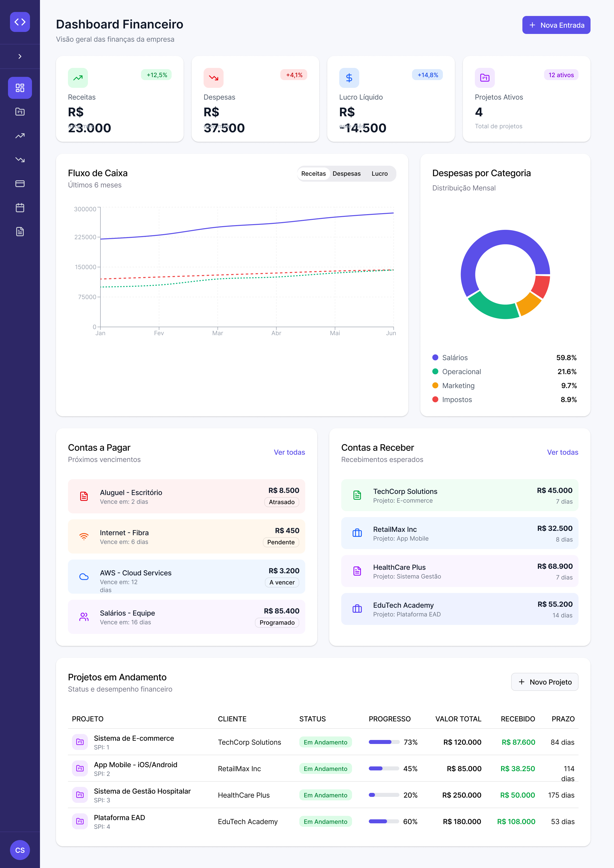Open Ver todas link in Contas a Receber
The height and width of the screenshot is (868, 614).
point(562,452)
